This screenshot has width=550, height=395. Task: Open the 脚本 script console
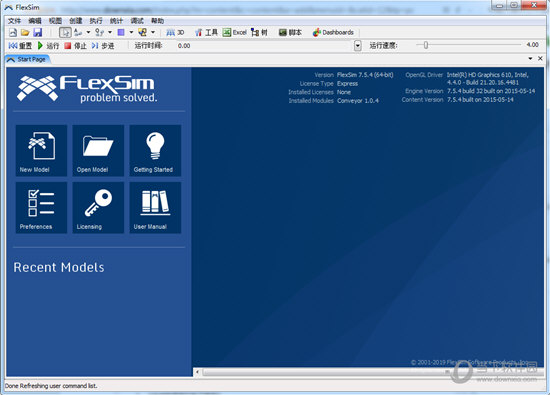point(290,33)
